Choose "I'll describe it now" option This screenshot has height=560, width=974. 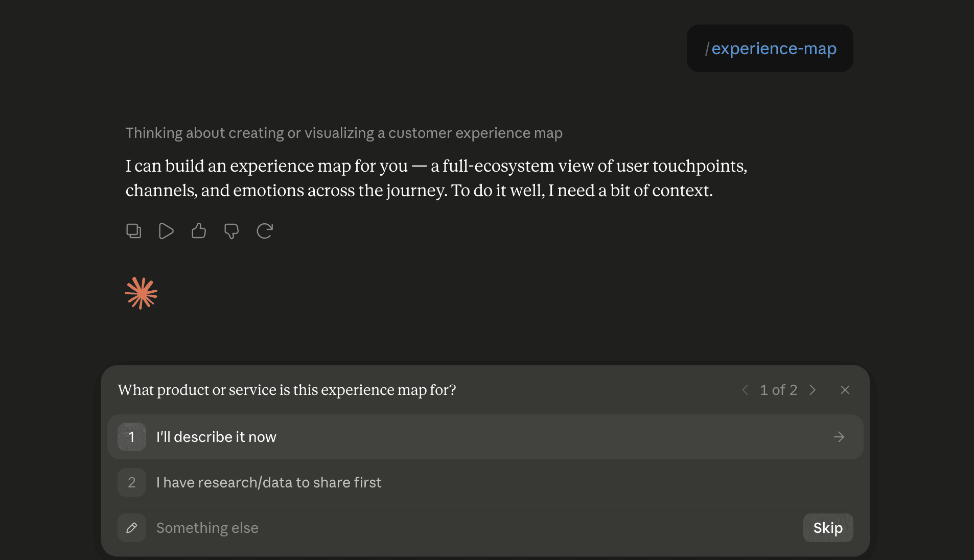tap(485, 437)
